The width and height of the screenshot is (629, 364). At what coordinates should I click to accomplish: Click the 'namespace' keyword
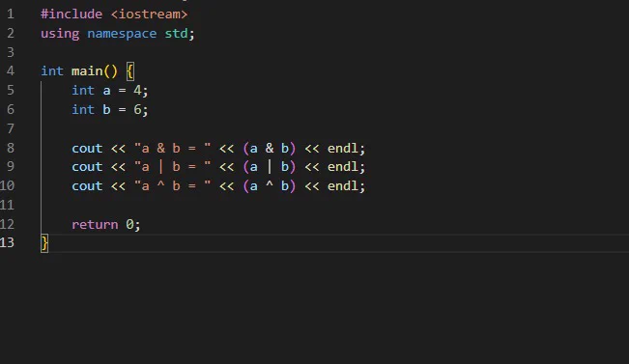(x=122, y=33)
